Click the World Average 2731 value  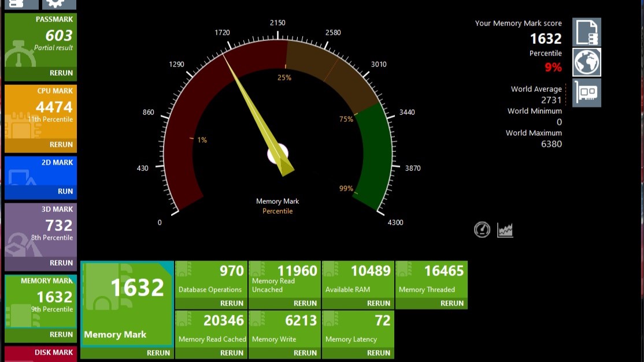click(551, 100)
